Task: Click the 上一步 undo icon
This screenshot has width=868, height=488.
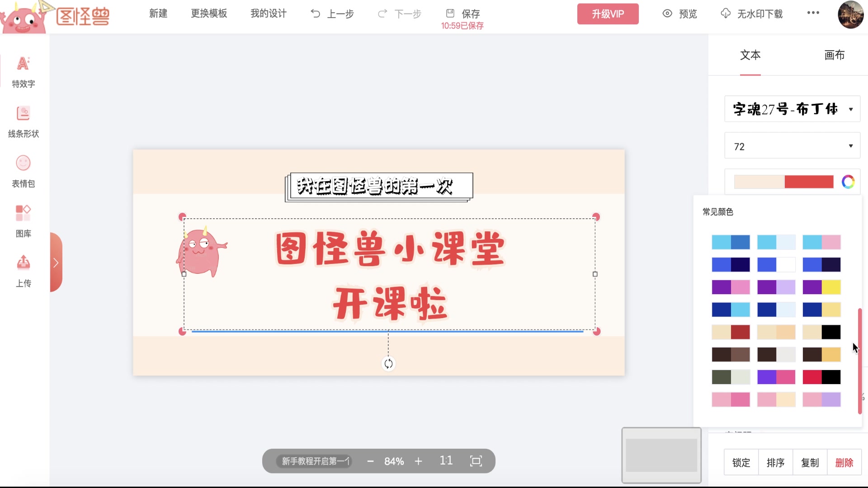Action: [x=315, y=14]
